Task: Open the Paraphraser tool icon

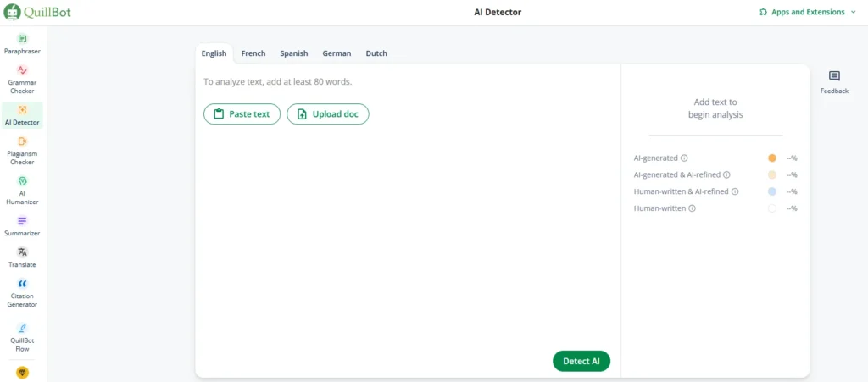Action: tap(22, 39)
